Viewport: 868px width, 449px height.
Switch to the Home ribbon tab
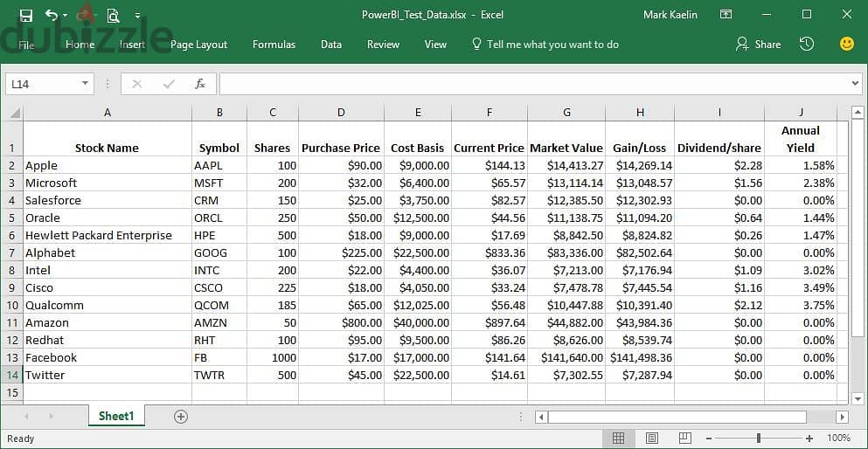pos(80,45)
